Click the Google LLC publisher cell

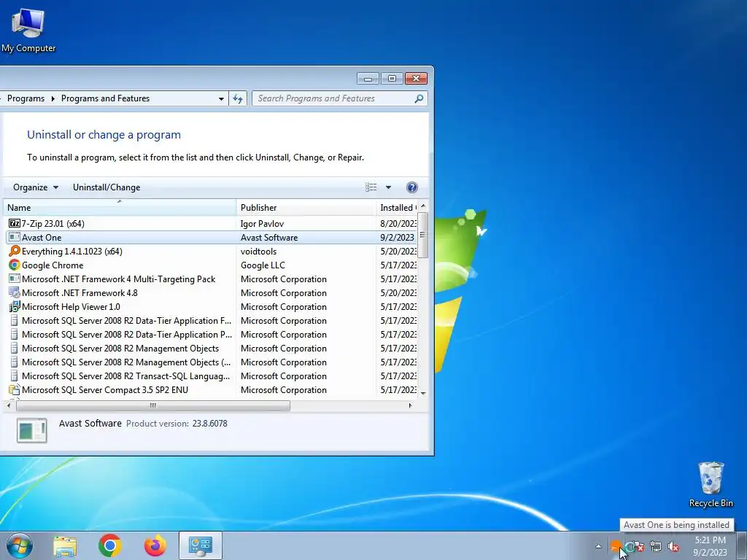263,265
